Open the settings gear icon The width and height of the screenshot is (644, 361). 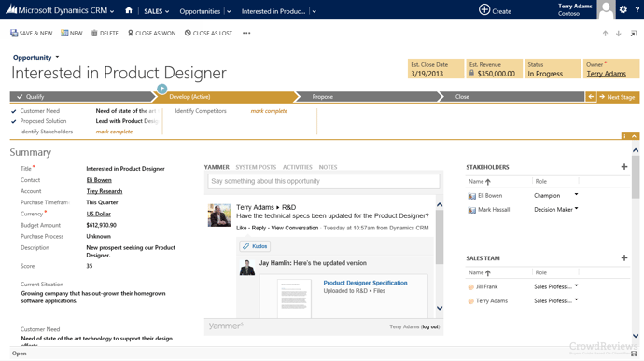(623, 9)
